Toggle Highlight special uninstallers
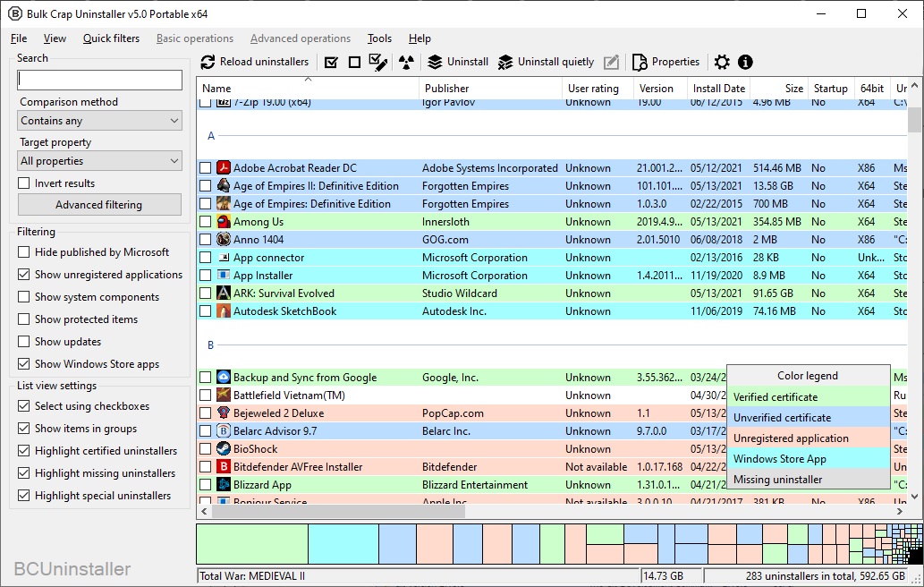The width and height of the screenshot is (924, 587). (23, 496)
